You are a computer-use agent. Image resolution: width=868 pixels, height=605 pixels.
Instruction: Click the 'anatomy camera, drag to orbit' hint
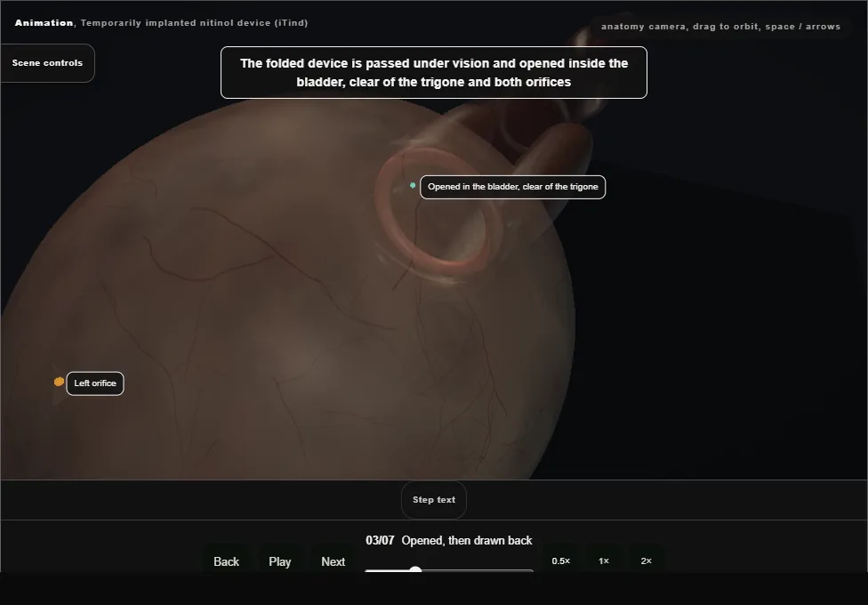720,27
